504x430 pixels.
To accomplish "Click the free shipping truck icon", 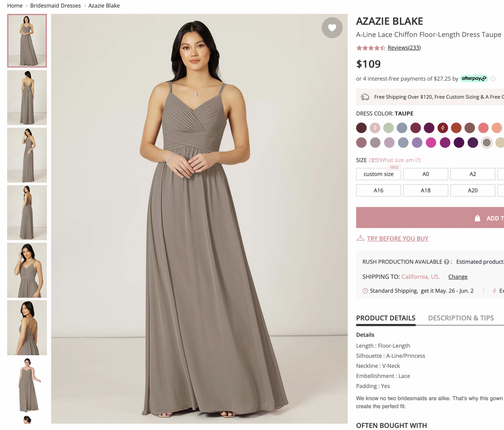I will coord(365,96).
